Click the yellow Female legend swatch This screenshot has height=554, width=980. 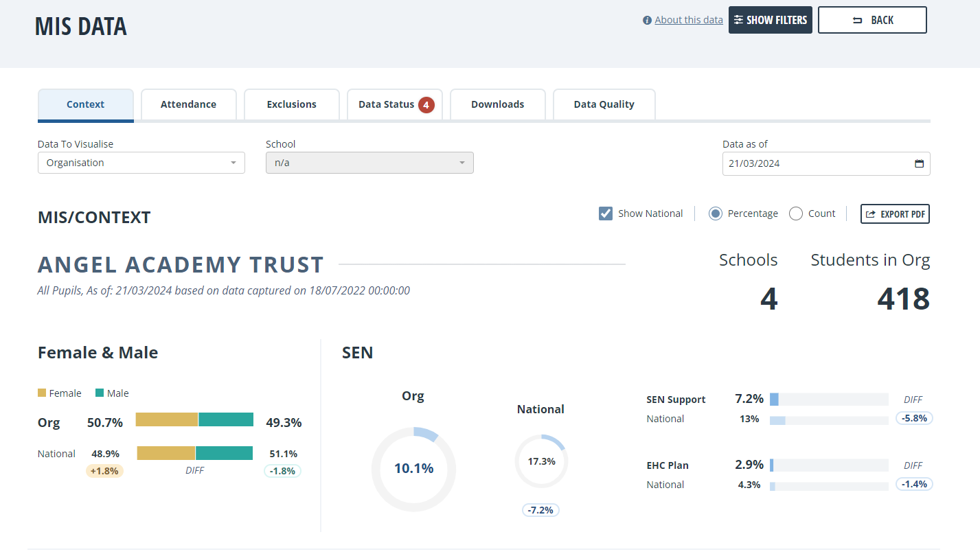(42, 393)
